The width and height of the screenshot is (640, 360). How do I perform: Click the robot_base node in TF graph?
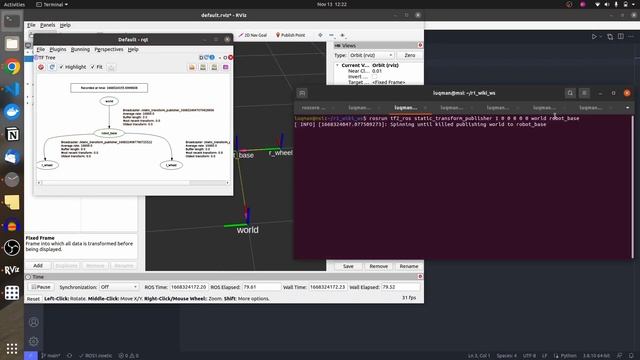109,133
